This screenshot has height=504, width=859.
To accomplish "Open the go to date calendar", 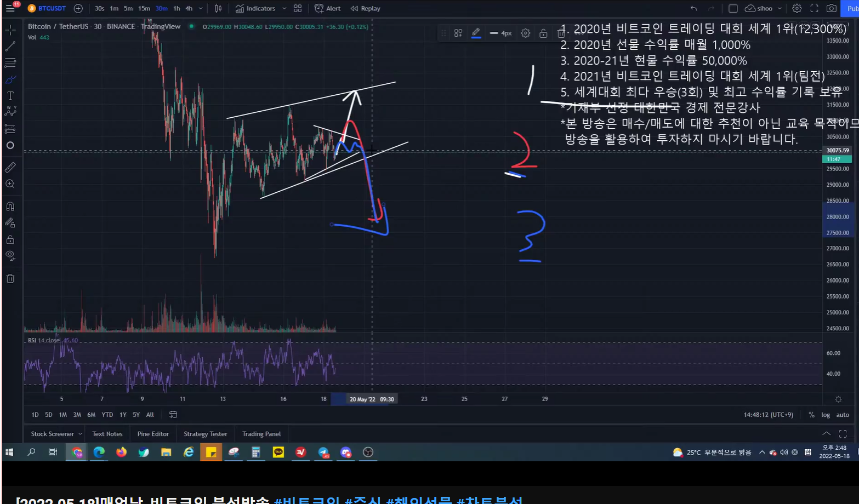I will (173, 415).
